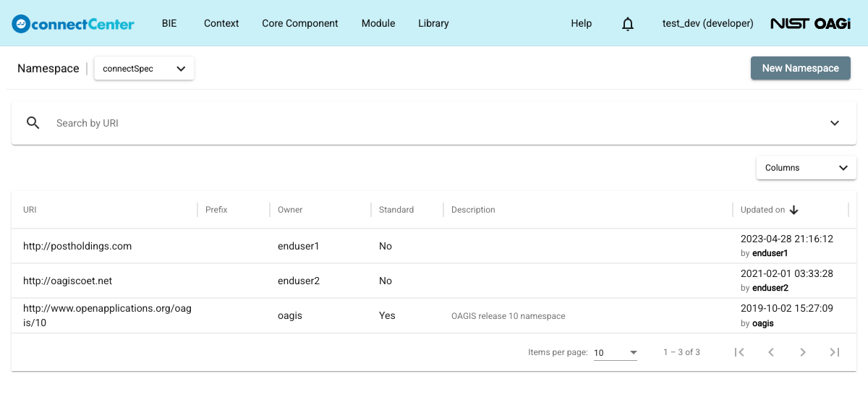The width and height of the screenshot is (868, 405).
Task: Open the Module menu
Action: pyautogui.click(x=378, y=23)
